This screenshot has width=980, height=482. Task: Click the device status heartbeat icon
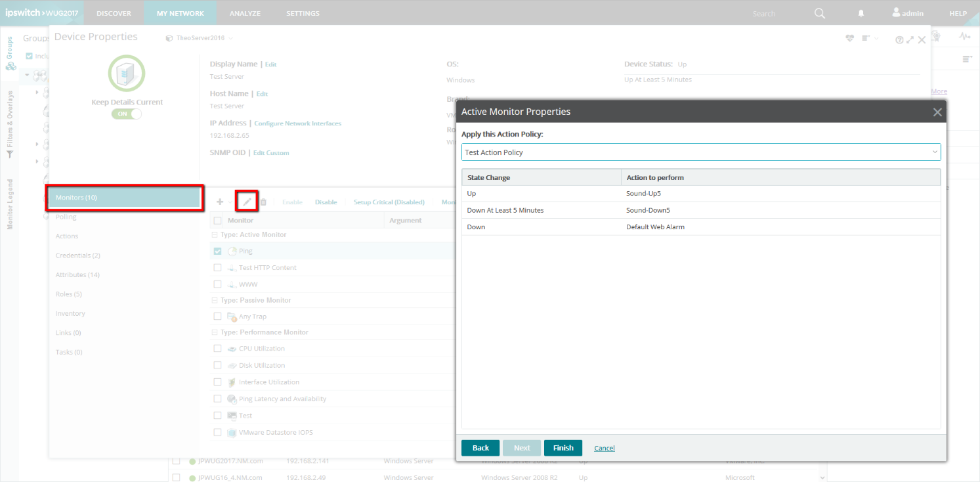tap(850, 39)
